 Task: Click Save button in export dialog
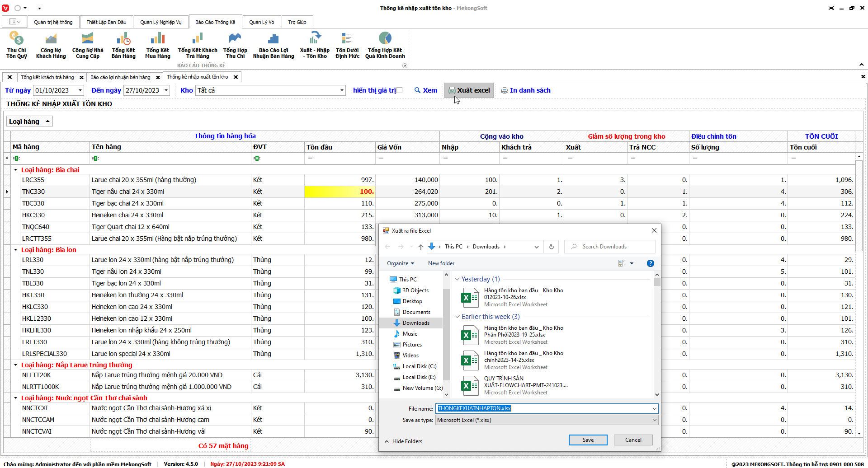click(588, 440)
